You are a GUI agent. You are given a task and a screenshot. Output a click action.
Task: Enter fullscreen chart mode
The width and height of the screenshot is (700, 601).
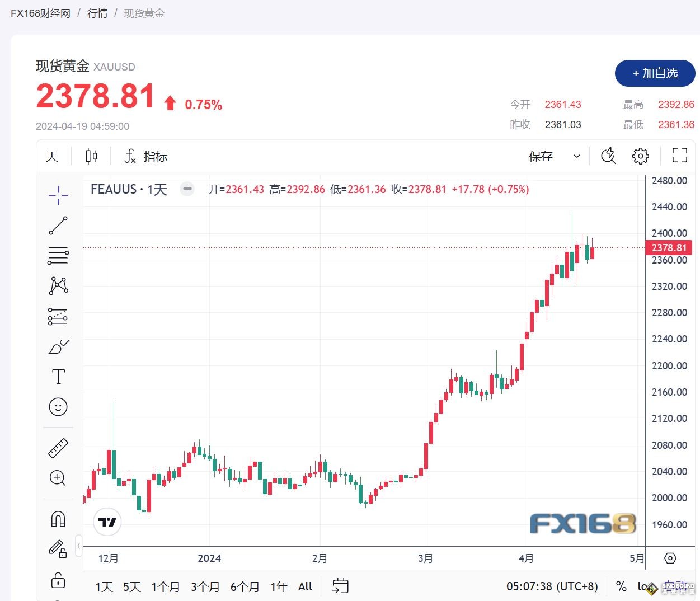pyautogui.click(x=679, y=156)
